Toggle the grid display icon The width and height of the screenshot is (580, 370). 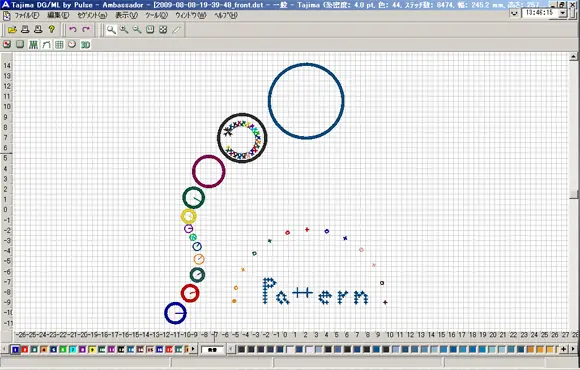pyautogui.click(x=59, y=45)
